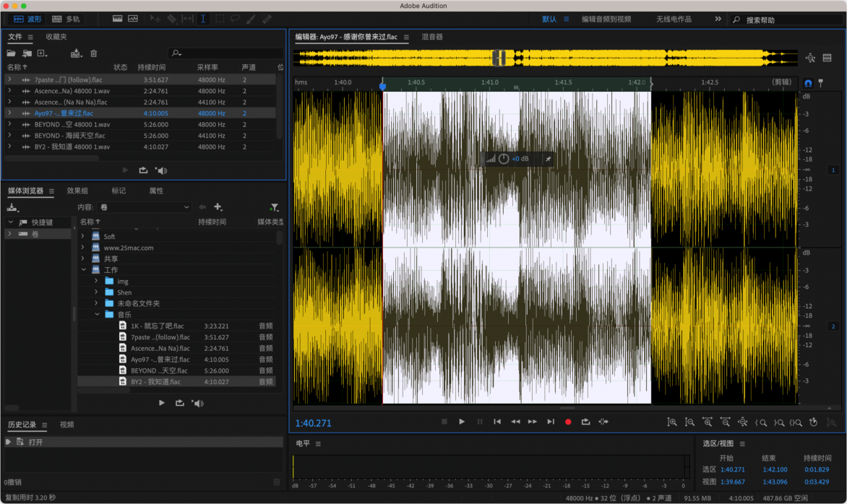This screenshot has height=504, width=847.
Task: Expand the Ayo97 file row in Files panel
Action: [x=9, y=113]
